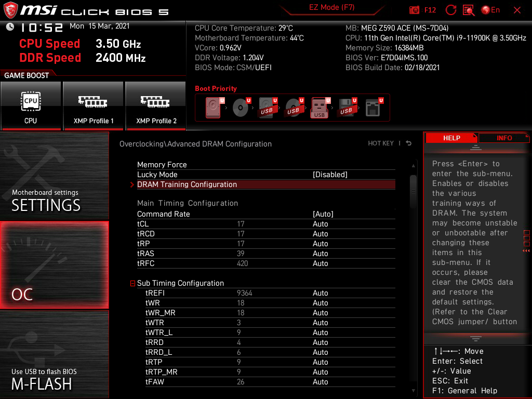The height and width of the screenshot is (399, 532).
Task: Click the back arrow next to HOT KEY
Action: tap(409, 143)
